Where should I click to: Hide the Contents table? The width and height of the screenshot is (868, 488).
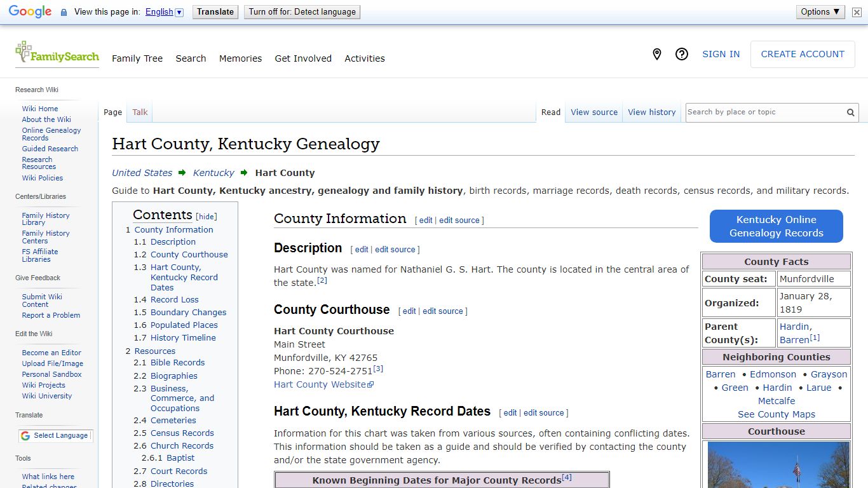(207, 217)
